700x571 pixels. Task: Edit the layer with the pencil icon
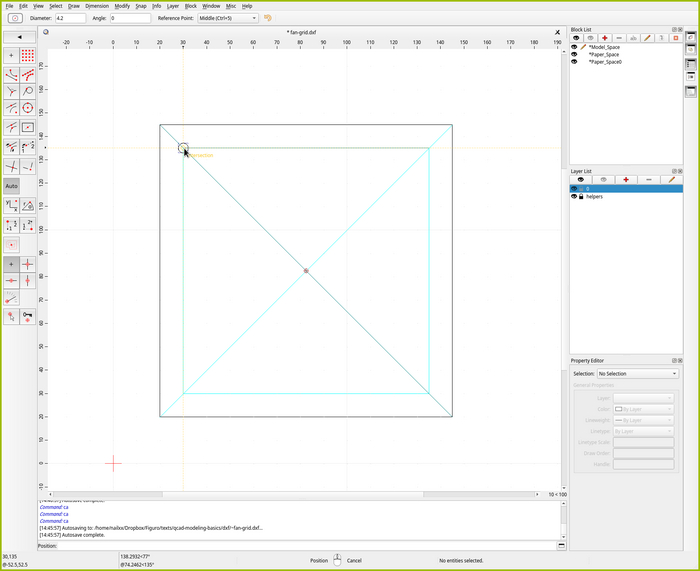[x=671, y=179]
